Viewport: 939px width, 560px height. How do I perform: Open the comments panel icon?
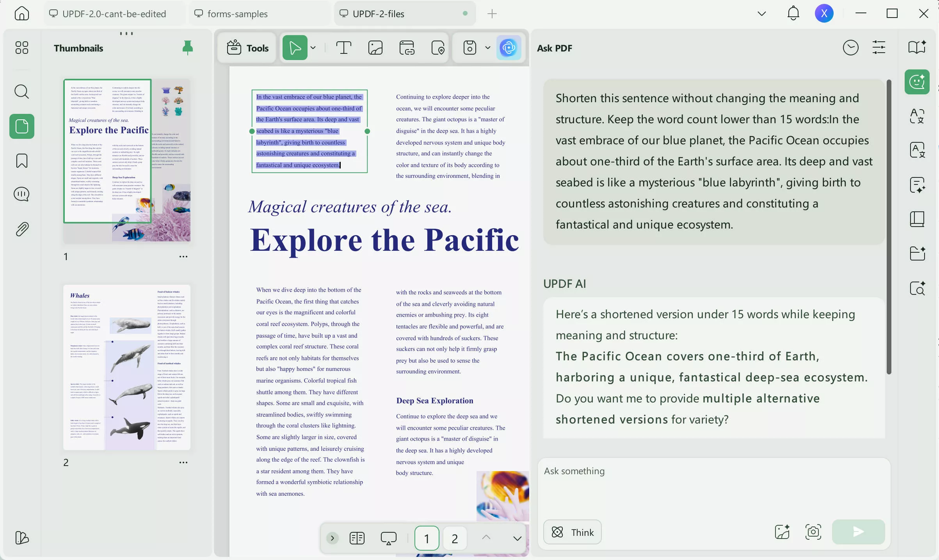click(21, 194)
